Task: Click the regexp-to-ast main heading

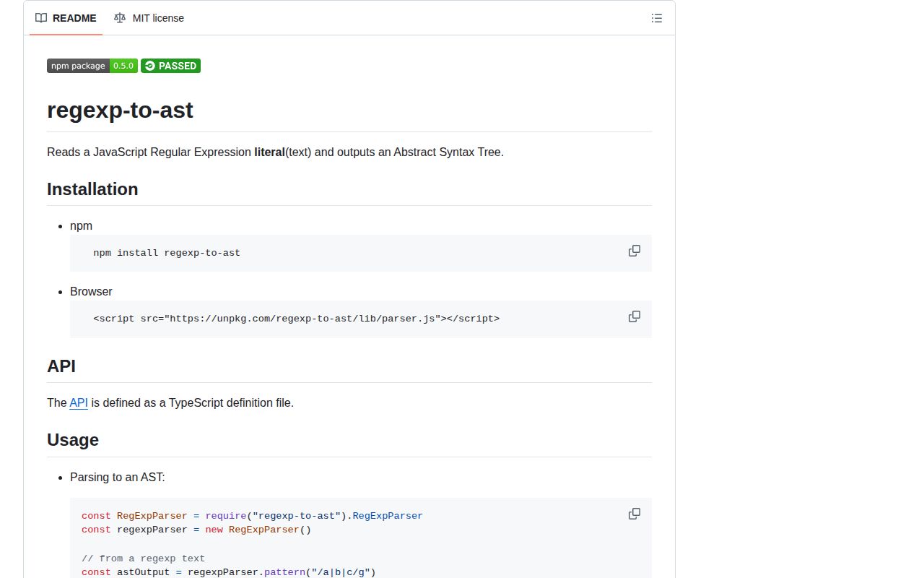Action: [120, 110]
